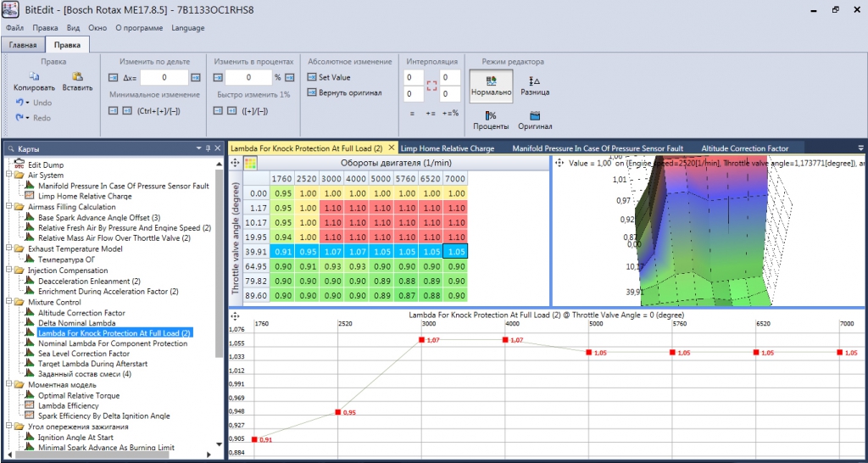This screenshot has width=868, height=463.
Task: Open the Окно menu
Action: point(97,28)
